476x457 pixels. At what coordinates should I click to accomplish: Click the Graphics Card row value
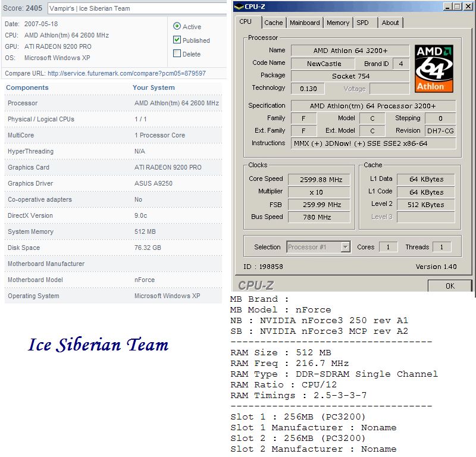tap(168, 167)
